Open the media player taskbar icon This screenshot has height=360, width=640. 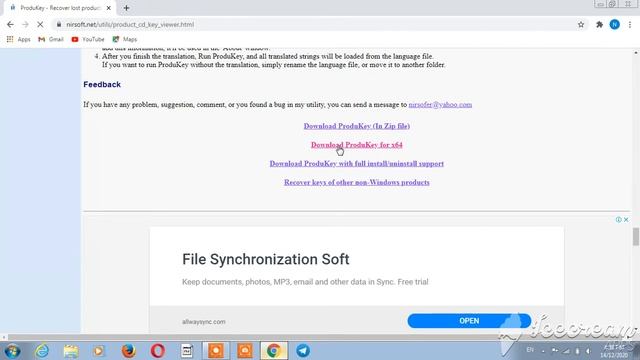coord(99,351)
